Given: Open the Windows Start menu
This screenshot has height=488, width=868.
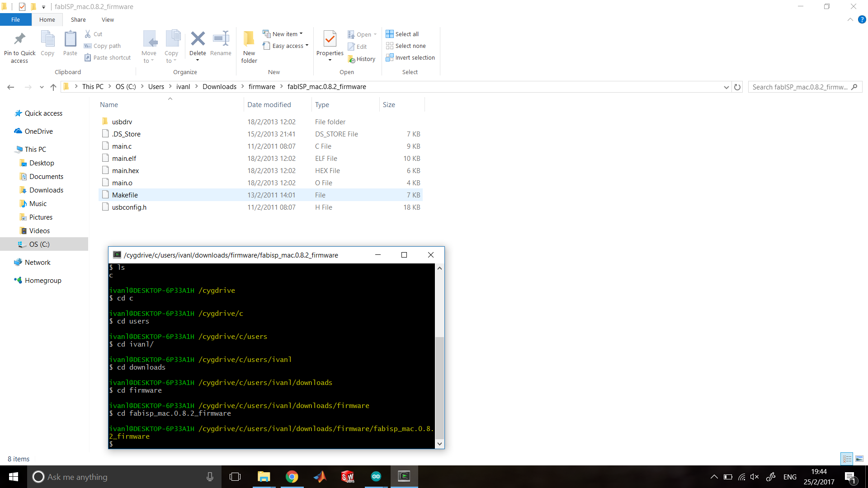Looking at the screenshot, I should 14,477.
